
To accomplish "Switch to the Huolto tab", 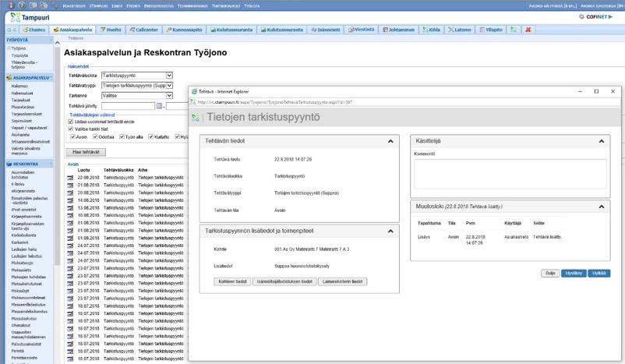I will 111,30.
